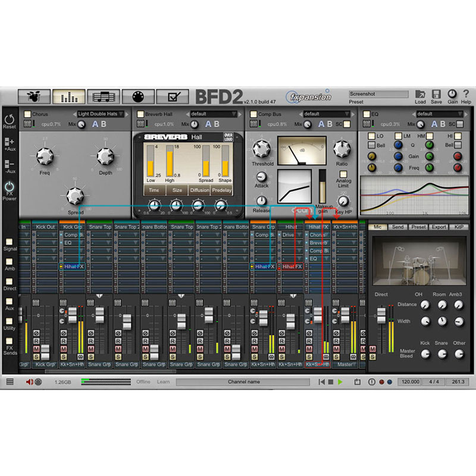Switch to the Send tab
Screen dimensions: 476x476
pos(397,227)
